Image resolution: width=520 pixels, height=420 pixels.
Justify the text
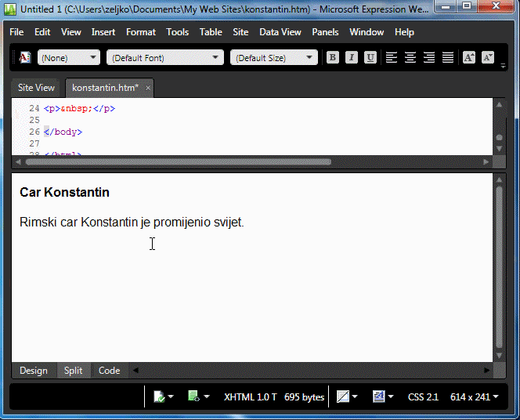click(448, 57)
